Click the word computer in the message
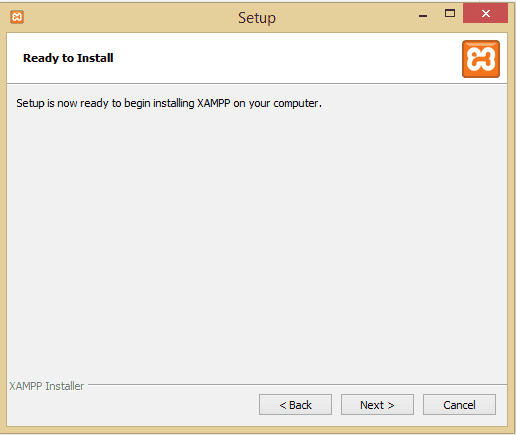The height and width of the screenshot is (435, 516). point(296,104)
